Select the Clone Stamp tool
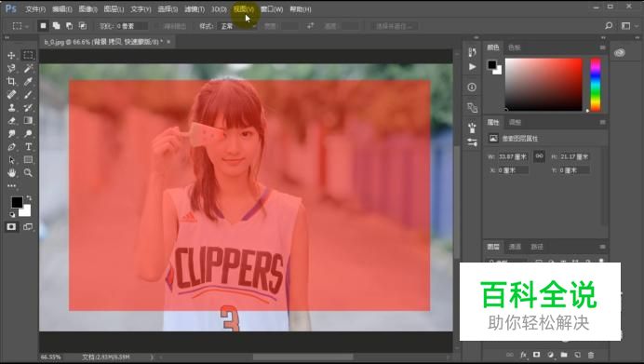This screenshot has height=364, width=644. point(11,108)
